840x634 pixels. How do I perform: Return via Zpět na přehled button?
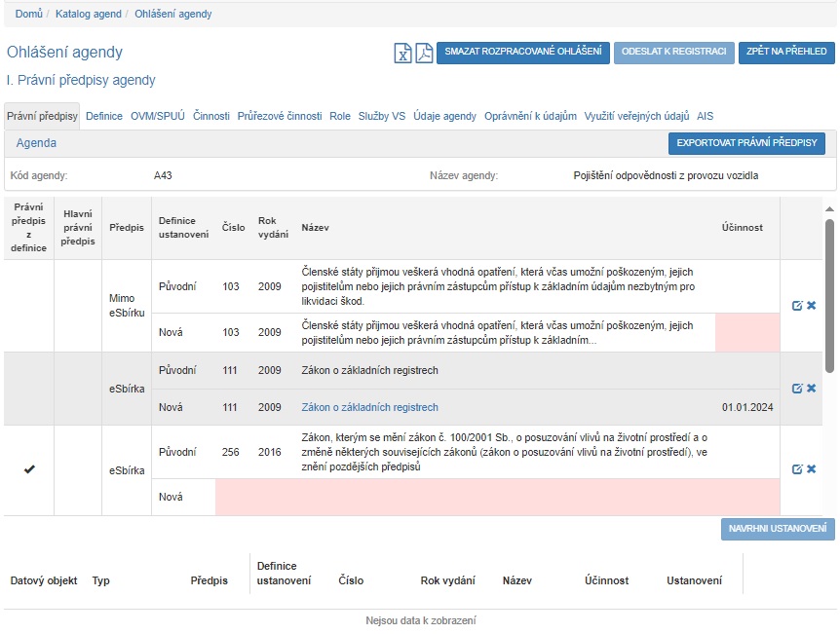coord(786,53)
